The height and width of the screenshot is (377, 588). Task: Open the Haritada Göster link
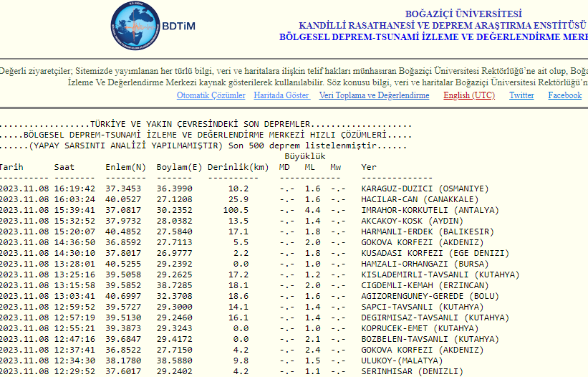click(281, 95)
